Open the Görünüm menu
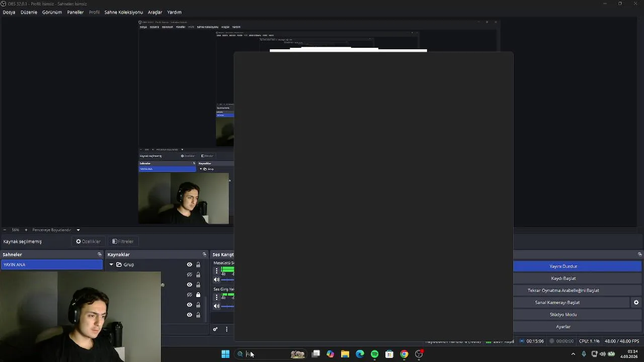 (52, 12)
